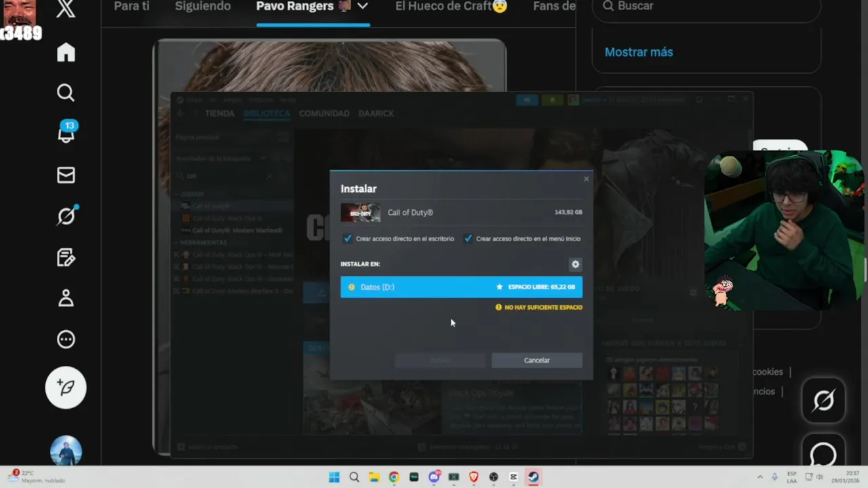The width and height of the screenshot is (868, 488).
Task: Click the blue megaphone button in Steam header
Action: coord(527,100)
